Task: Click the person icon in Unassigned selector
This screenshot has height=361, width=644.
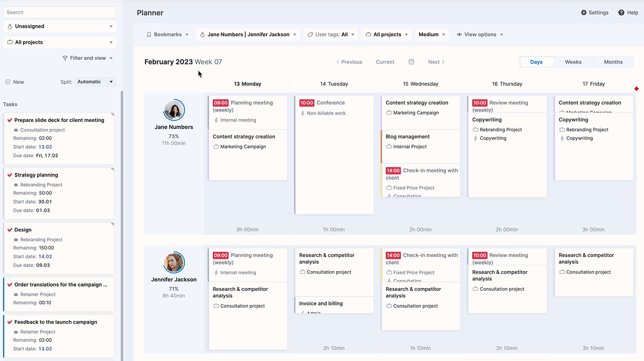Action: coord(10,26)
